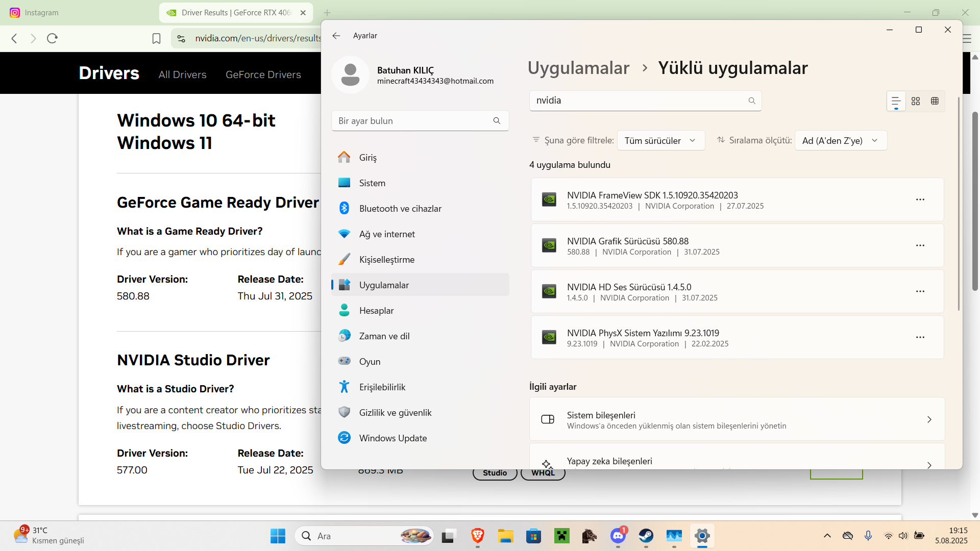Image resolution: width=980 pixels, height=551 pixels.
Task: Switch to the Instagram browser tab
Action: tap(41, 13)
